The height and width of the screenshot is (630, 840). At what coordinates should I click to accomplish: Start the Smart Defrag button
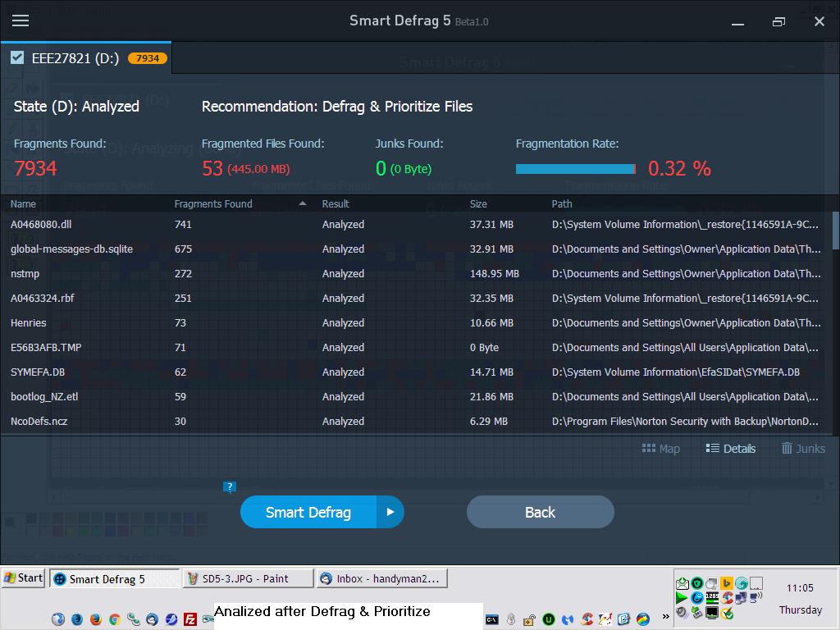(308, 512)
